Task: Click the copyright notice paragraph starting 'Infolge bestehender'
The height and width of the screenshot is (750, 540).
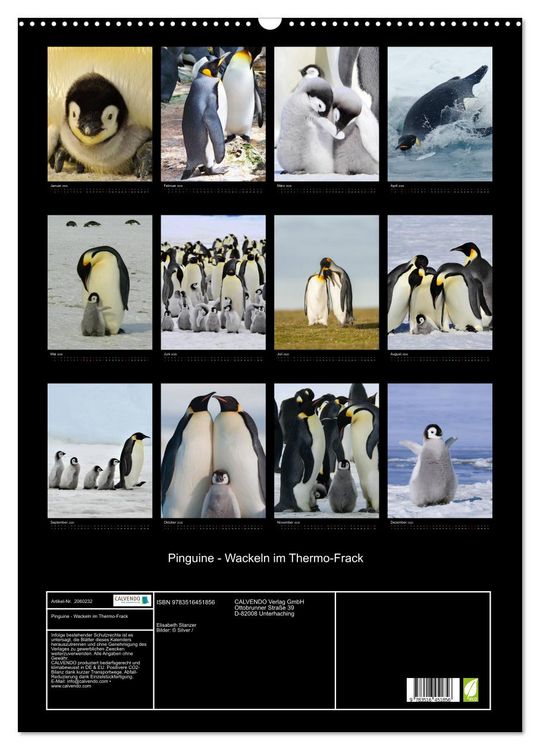Action: click(x=99, y=646)
